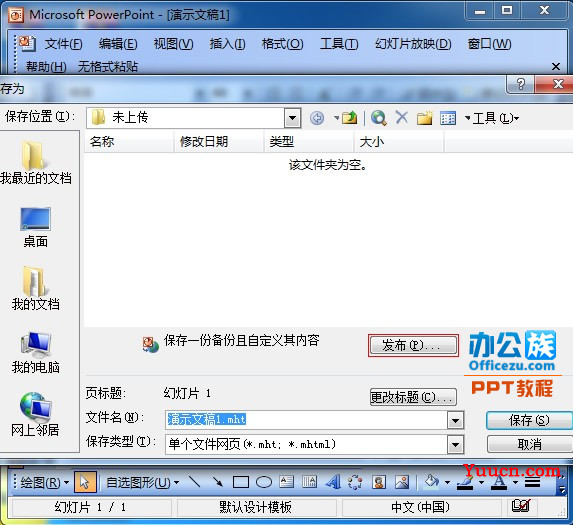Open the Views icon in dialog toolbar

(448, 118)
